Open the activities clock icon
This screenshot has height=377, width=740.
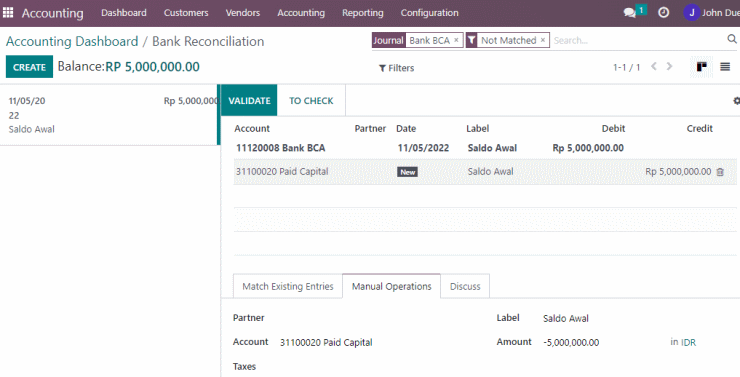click(664, 13)
